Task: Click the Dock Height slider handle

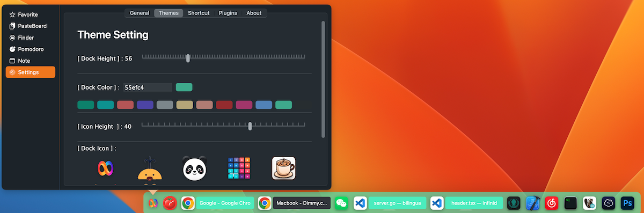Action: [x=188, y=58]
